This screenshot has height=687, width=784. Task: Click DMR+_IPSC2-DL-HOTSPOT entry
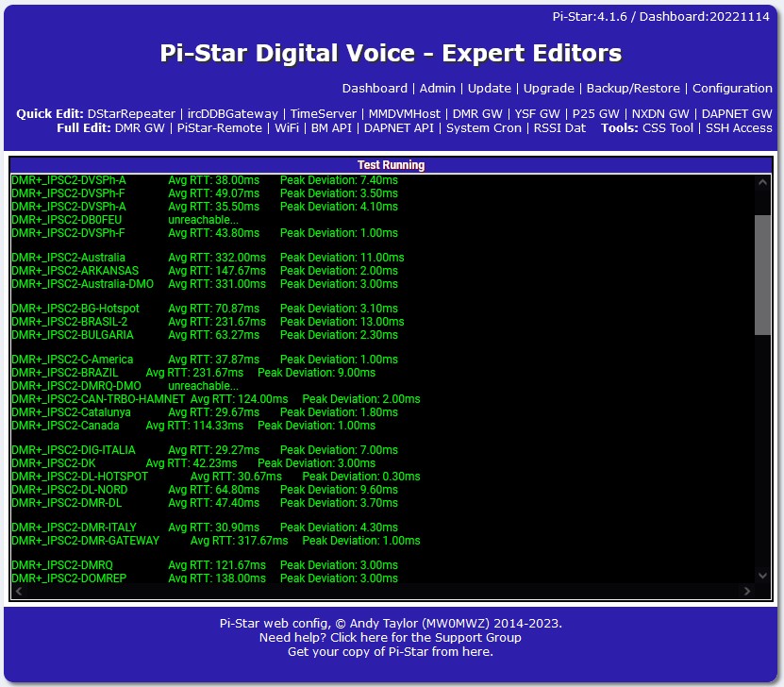click(x=216, y=477)
